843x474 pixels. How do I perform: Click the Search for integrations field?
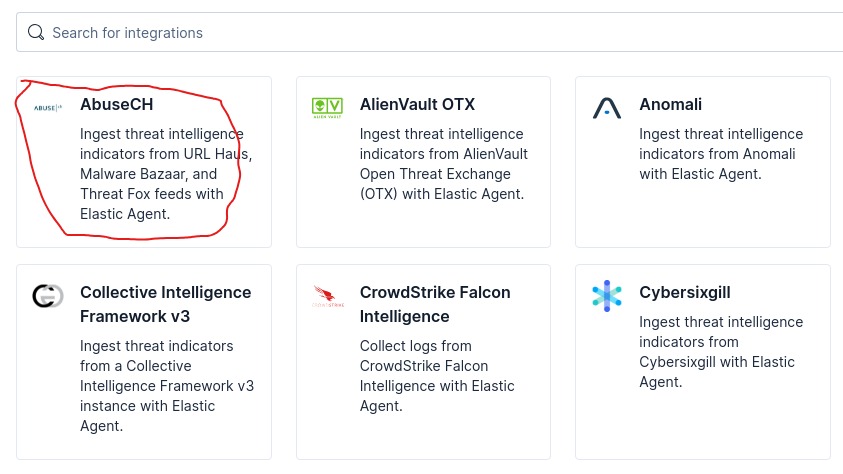[x=430, y=32]
